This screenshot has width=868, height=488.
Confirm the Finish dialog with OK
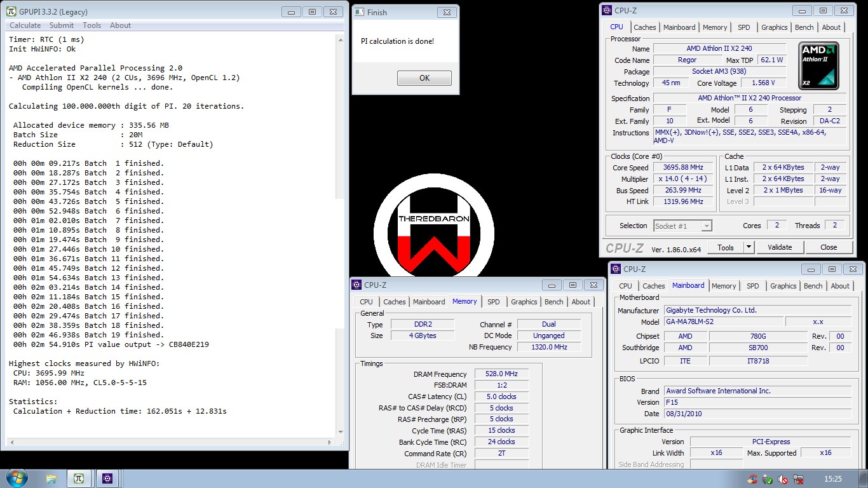pos(424,78)
